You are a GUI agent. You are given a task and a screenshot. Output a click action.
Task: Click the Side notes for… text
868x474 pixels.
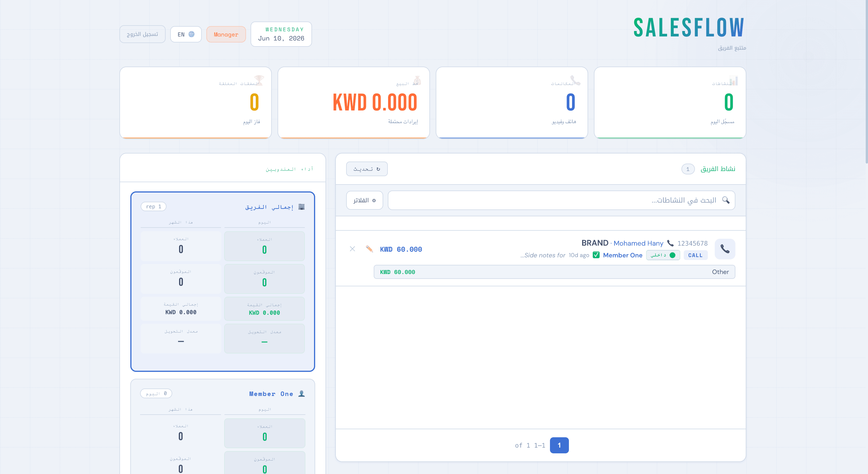click(542, 255)
